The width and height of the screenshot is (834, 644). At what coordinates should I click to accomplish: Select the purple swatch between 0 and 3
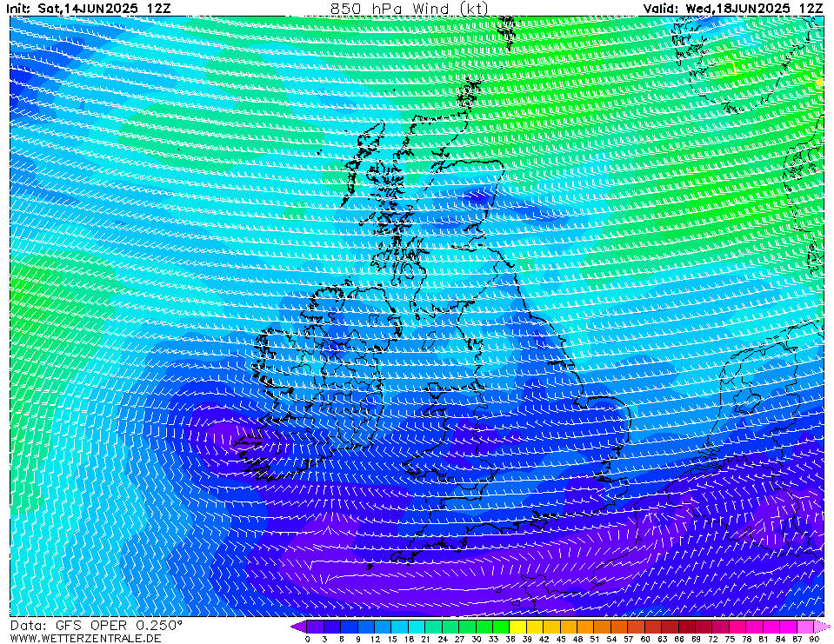click(x=316, y=627)
